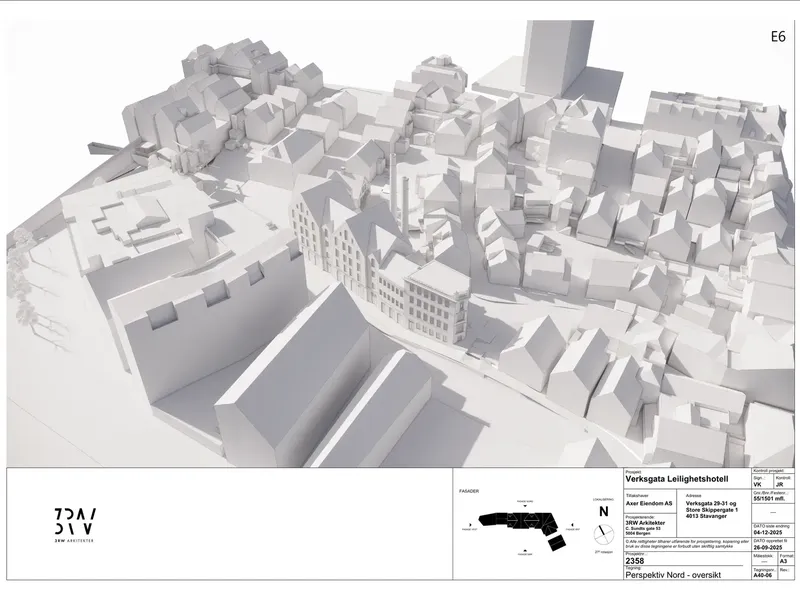The height and width of the screenshot is (600, 800).
Task: Click the tall chimney in the model
Action: pos(393,183)
